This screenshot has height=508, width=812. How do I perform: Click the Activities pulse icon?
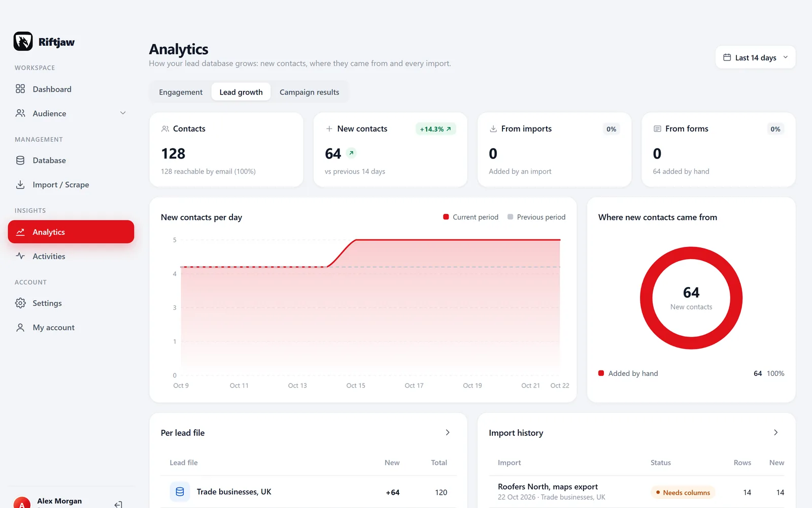click(x=20, y=256)
